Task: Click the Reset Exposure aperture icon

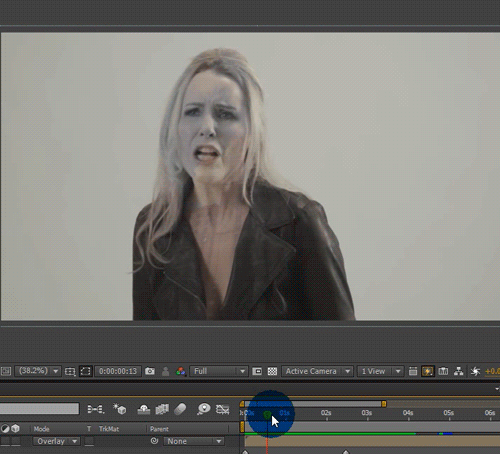Action: [475, 371]
